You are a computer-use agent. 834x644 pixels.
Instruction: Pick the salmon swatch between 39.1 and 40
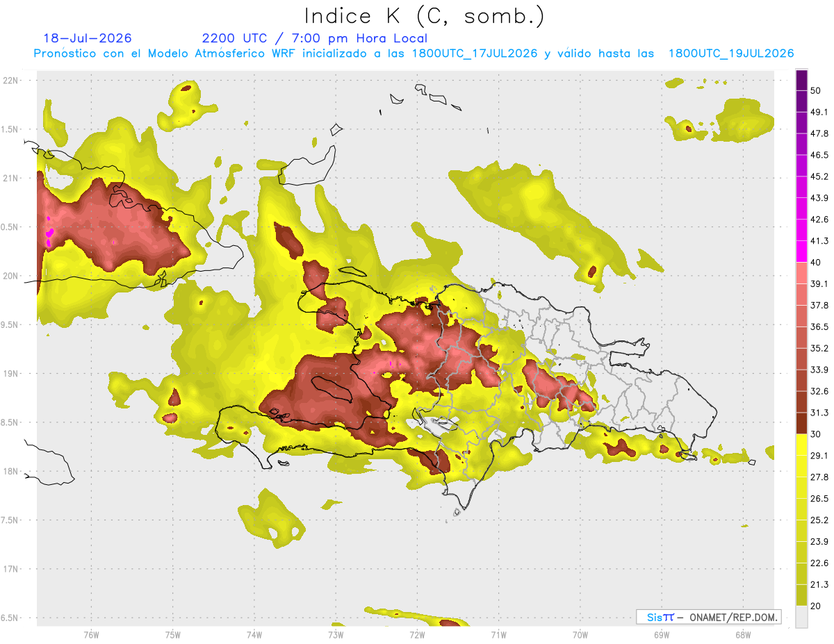[801, 273]
